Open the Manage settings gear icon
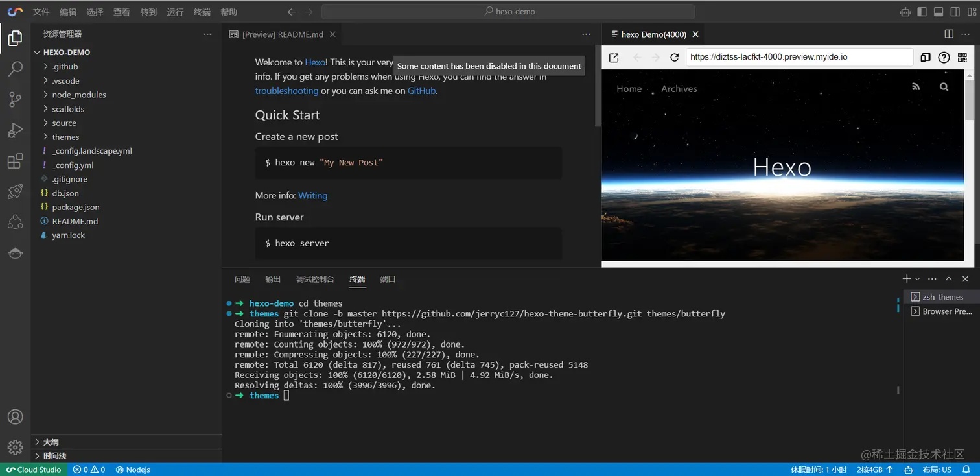The height and width of the screenshot is (476, 980). [x=15, y=447]
